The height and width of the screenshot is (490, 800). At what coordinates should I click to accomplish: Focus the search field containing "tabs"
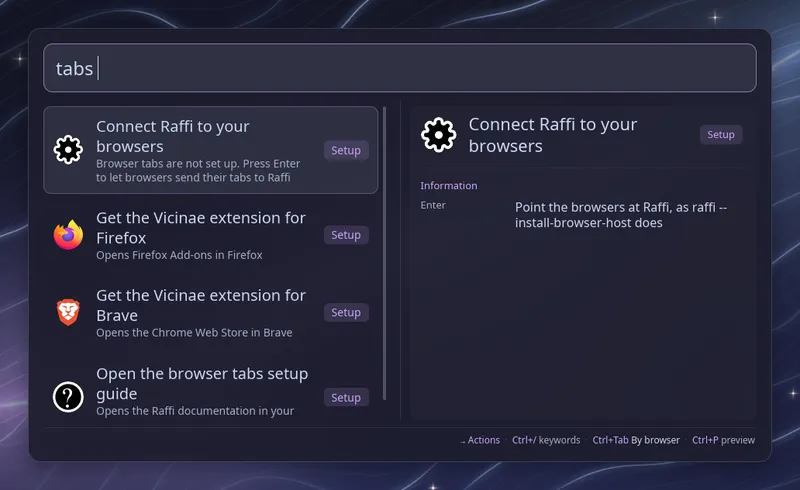click(x=399, y=68)
